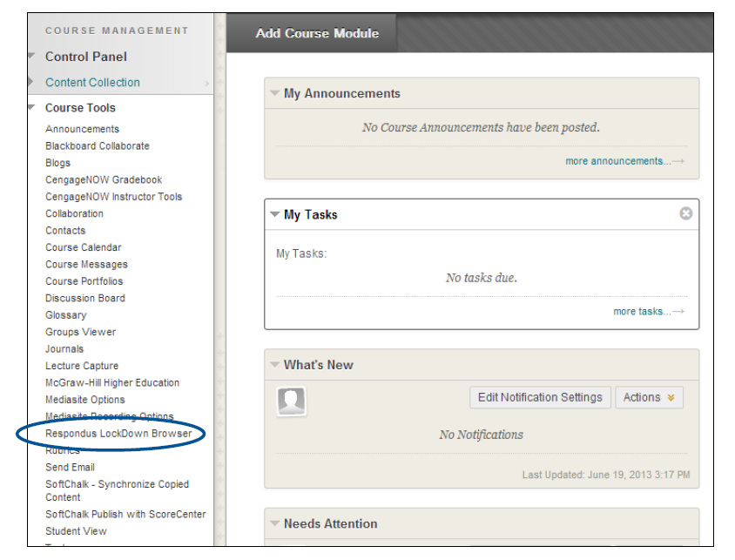Screen dimensions: 735x560
Task: Collapse the What's New module
Action: tap(274, 365)
